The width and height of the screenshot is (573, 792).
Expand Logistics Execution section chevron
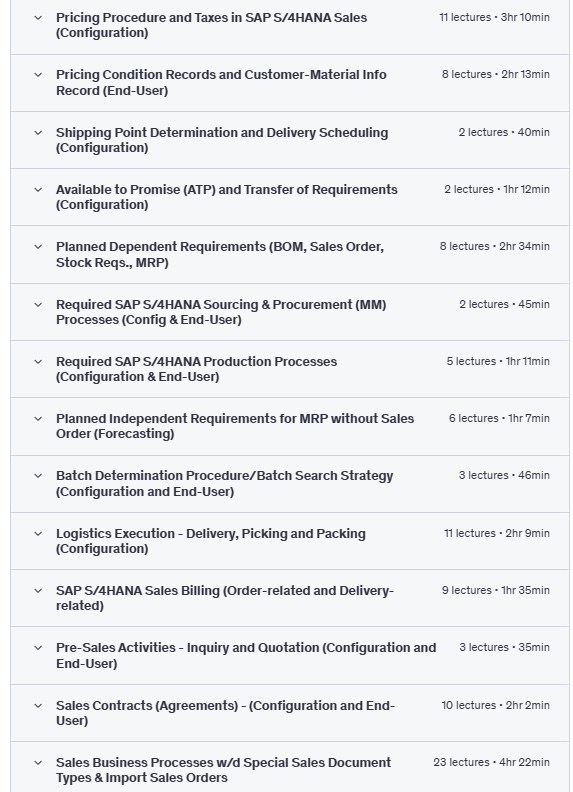(x=38, y=534)
